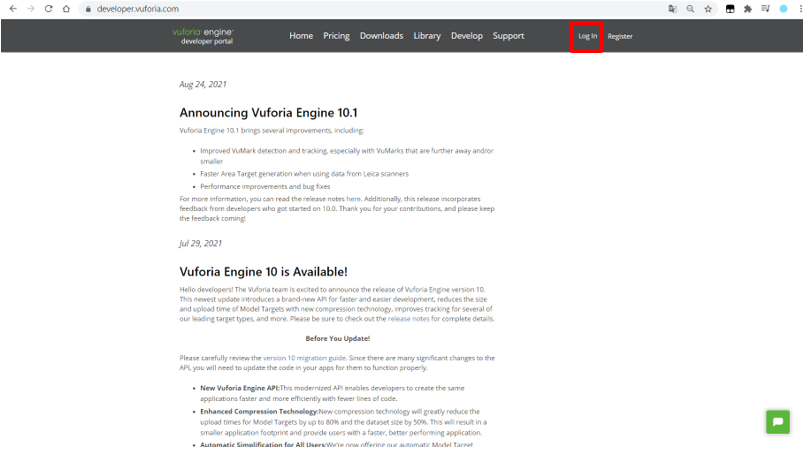
Task: Bookmark this page with the star icon
Action: 708,9
